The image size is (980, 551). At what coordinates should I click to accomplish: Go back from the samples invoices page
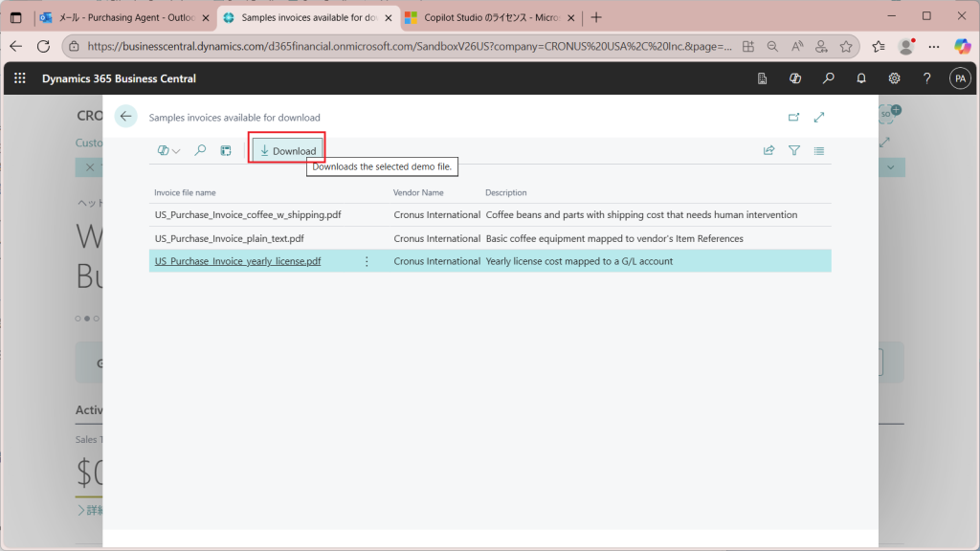(125, 116)
